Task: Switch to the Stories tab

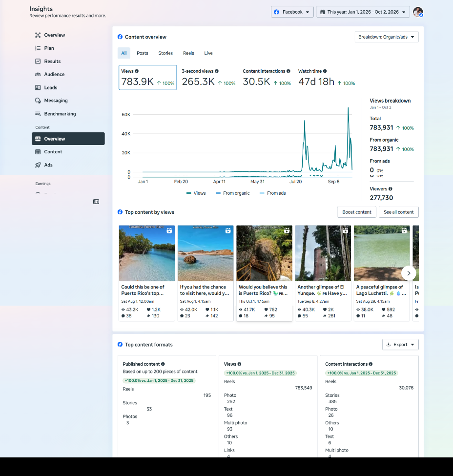Action: pyautogui.click(x=165, y=53)
